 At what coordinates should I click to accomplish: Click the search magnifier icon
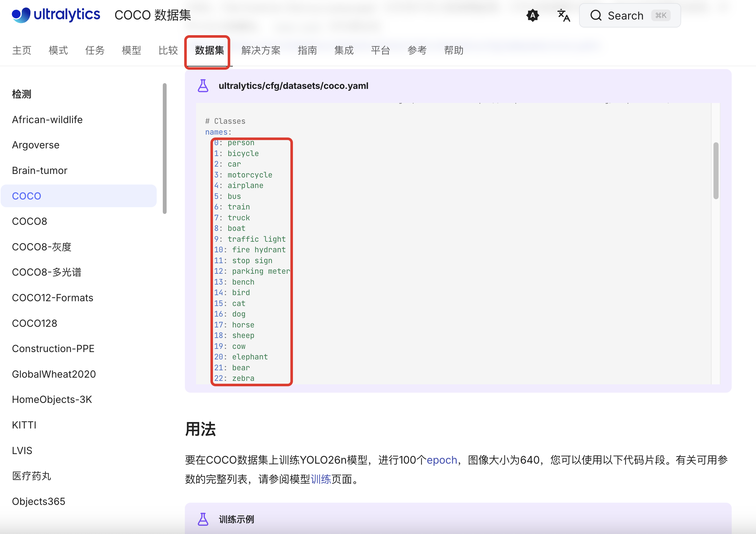[x=596, y=15]
